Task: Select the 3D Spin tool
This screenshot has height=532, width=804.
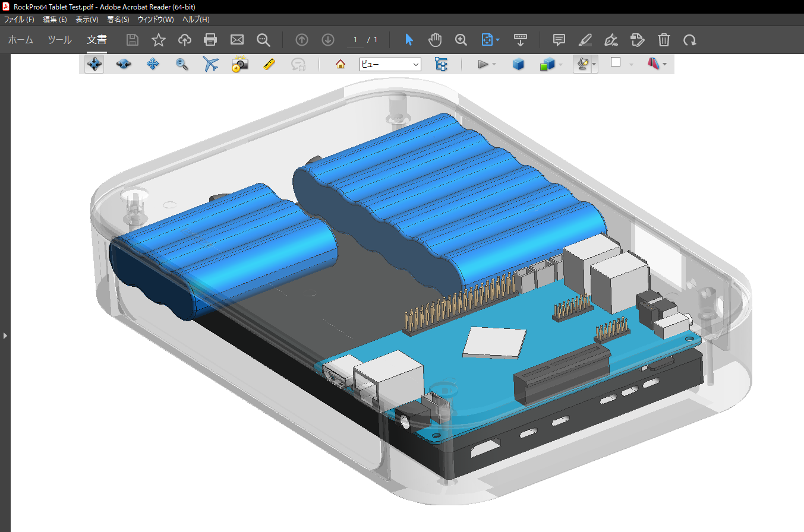Action: coord(123,64)
